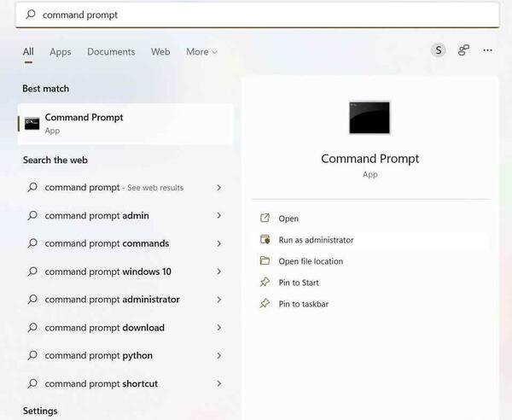Expand chevron for 'command prompt shortcut'
This screenshot has height=420, width=512.
219,384
